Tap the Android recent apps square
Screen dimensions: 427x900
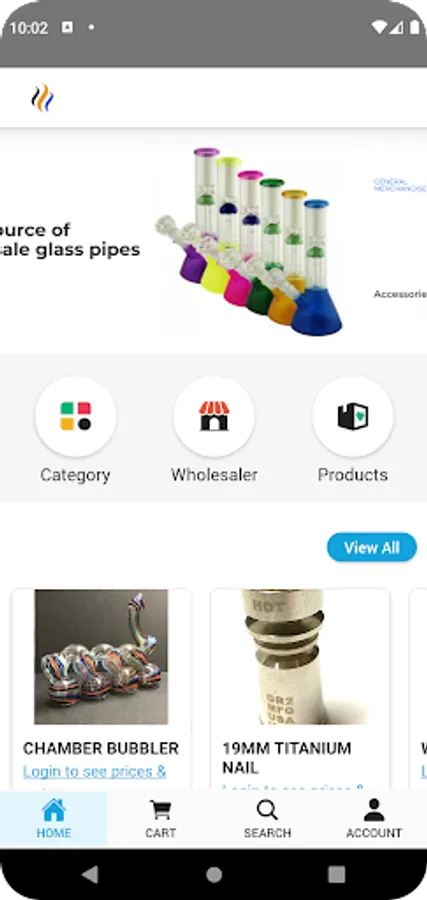336,874
